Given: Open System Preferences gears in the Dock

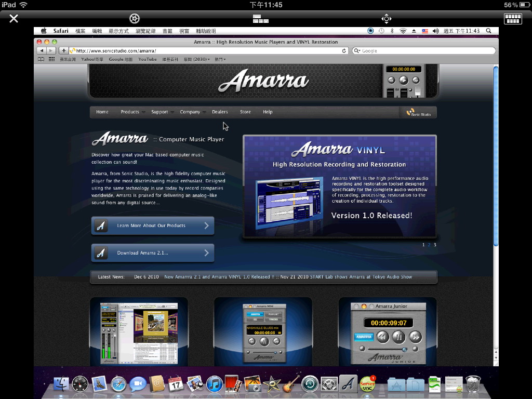Looking at the screenshot, I should coord(329,384).
